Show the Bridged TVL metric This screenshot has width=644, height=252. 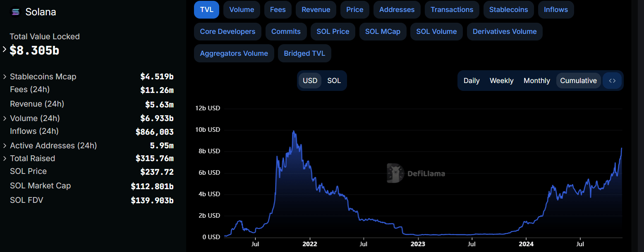point(304,53)
